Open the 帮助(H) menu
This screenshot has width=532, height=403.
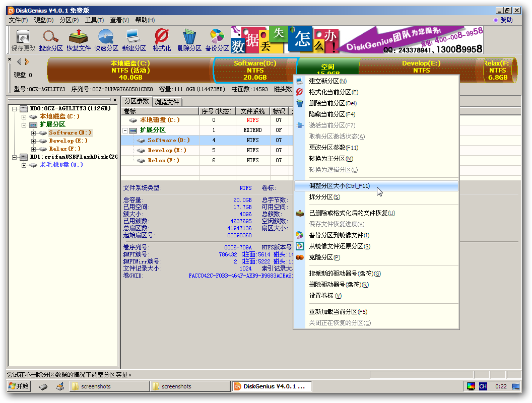tap(145, 20)
